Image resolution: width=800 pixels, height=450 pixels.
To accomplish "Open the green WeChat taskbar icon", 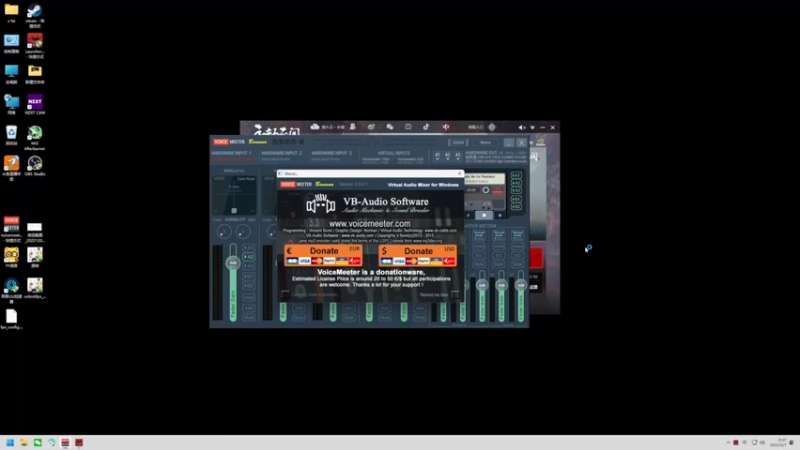I will click(x=38, y=442).
